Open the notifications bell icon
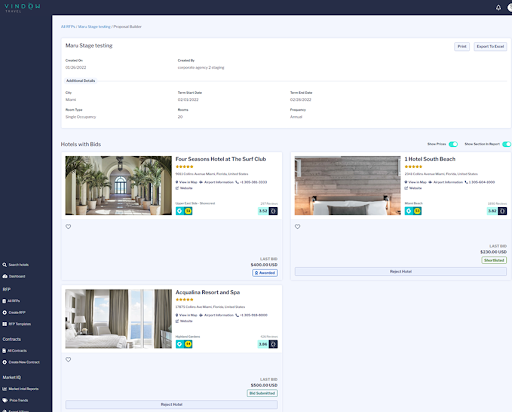The height and width of the screenshot is (412, 512). coord(498,7)
